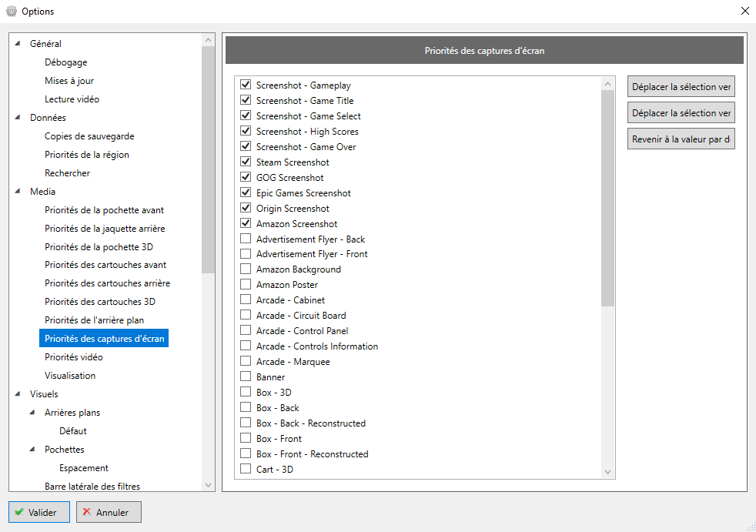Select Priorités de la jaquette arrière

coord(105,228)
